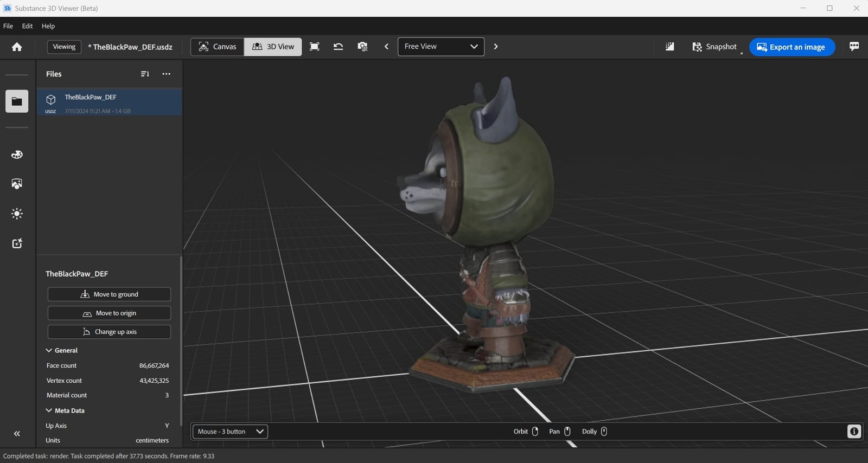
Task: Open the File menu
Action: (8, 26)
